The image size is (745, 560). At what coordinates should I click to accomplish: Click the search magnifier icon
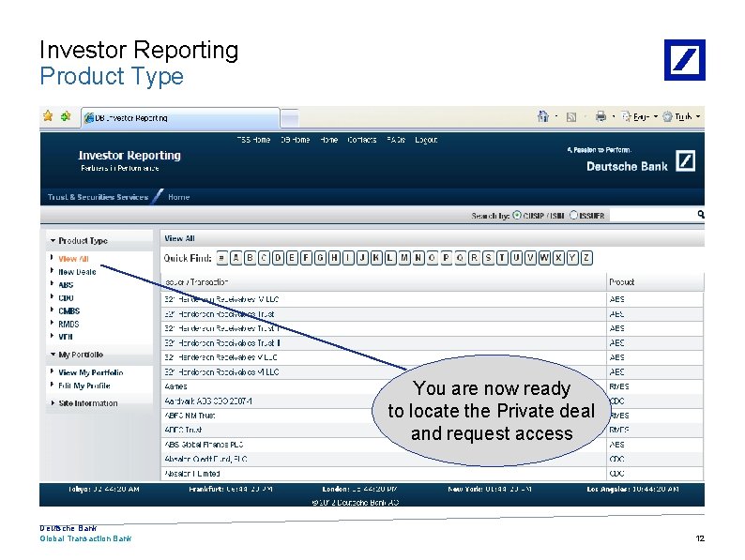coord(700,215)
